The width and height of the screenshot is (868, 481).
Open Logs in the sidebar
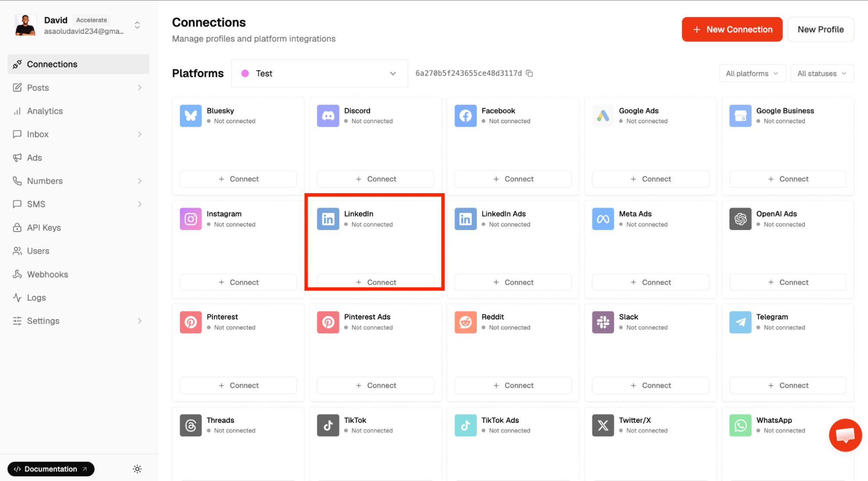(x=79, y=298)
